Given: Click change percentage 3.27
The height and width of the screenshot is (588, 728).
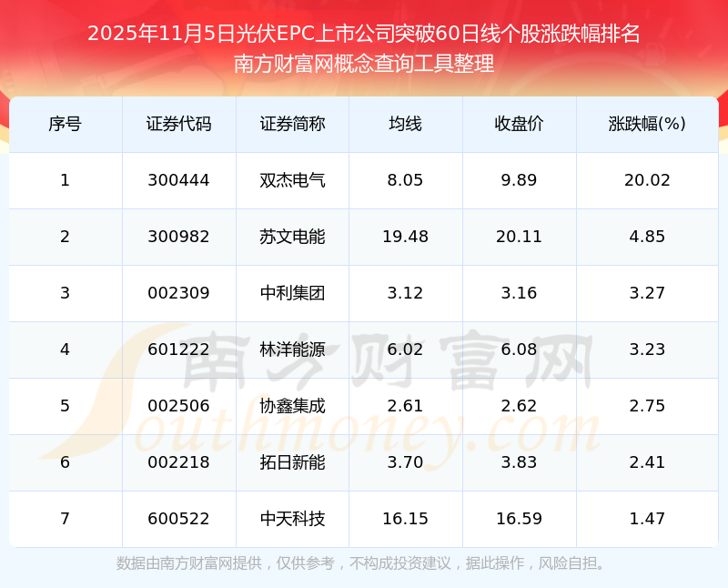Looking at the screenshot, I should pyautogui.click(x=647, y=293).
